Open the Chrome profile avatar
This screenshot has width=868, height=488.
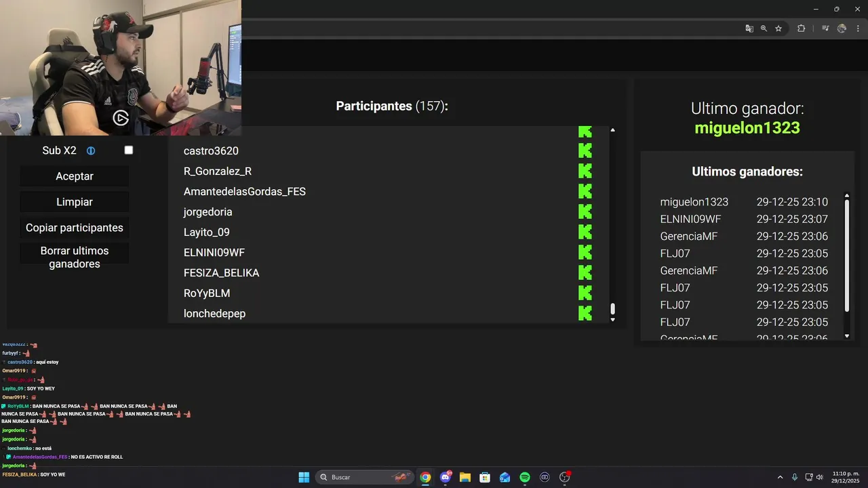click(x=842, y=28)
